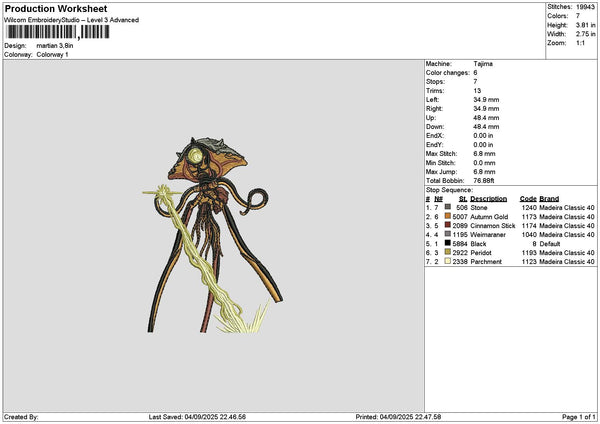Click the Height value 3.81 in
The height and width of the screenshot is (424, 600).
point(585,25)
